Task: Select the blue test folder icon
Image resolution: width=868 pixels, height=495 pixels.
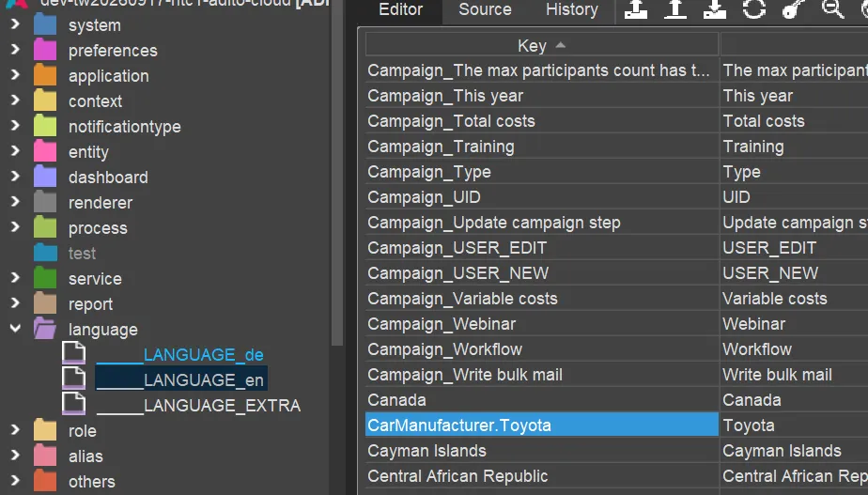Action: click(45, 253)
